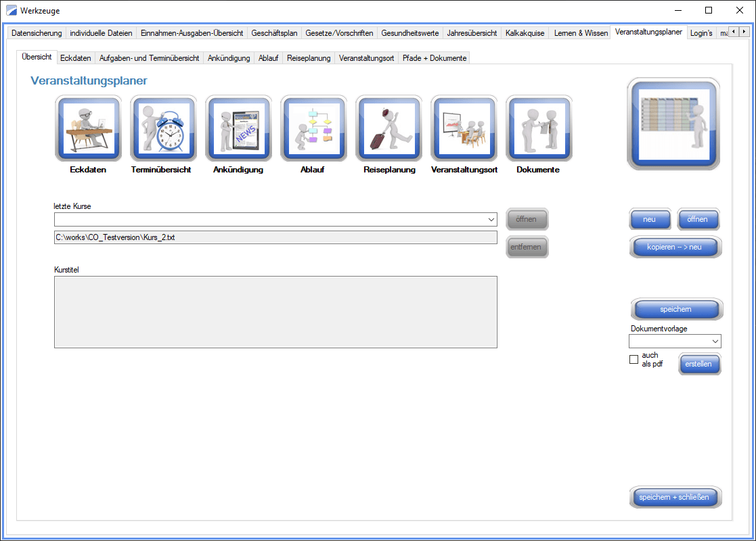756x541 pixels.
Task: Open the Reiseplanung suitcase icon
Action: [x=388, y=128]
